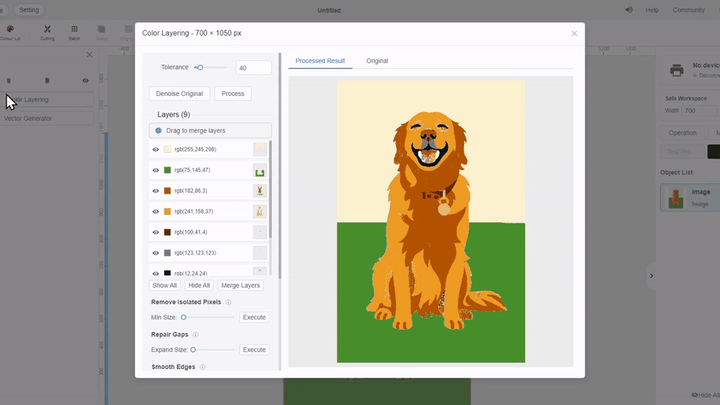Click the eye icon in left panel
Viewport: 720px width, 405px height.
[85, 80]
